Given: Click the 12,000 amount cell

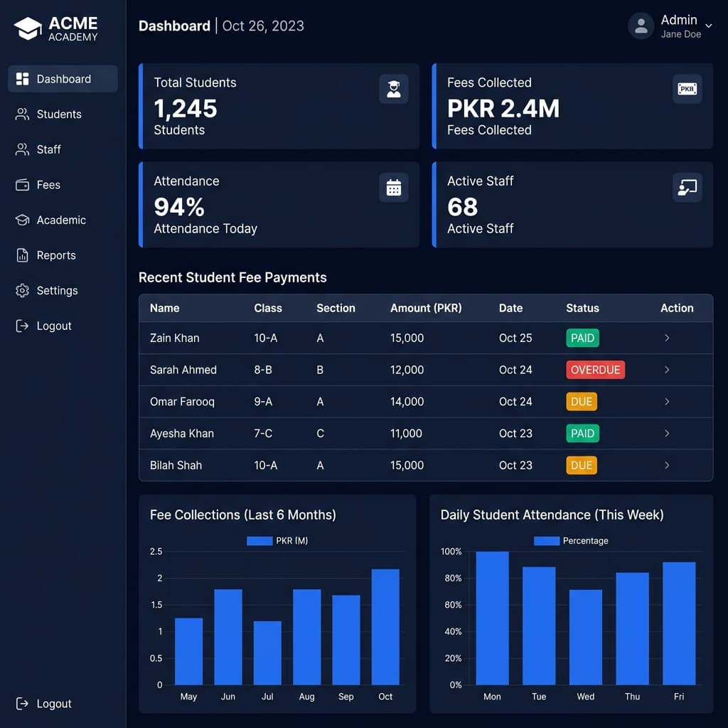Looking at the screenshot, I should coord(407,370).
